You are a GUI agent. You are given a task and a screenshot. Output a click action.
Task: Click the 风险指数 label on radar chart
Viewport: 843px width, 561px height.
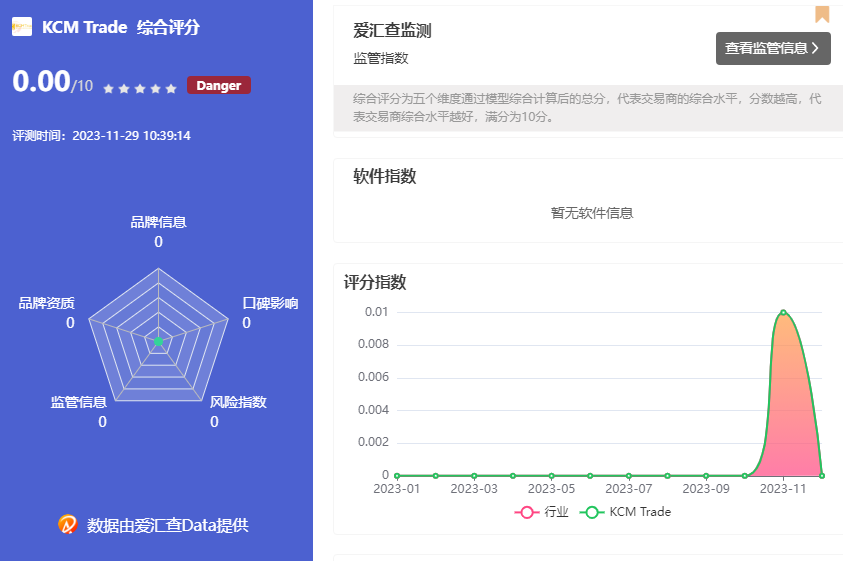pyautogui.click(x=238, y=402)
